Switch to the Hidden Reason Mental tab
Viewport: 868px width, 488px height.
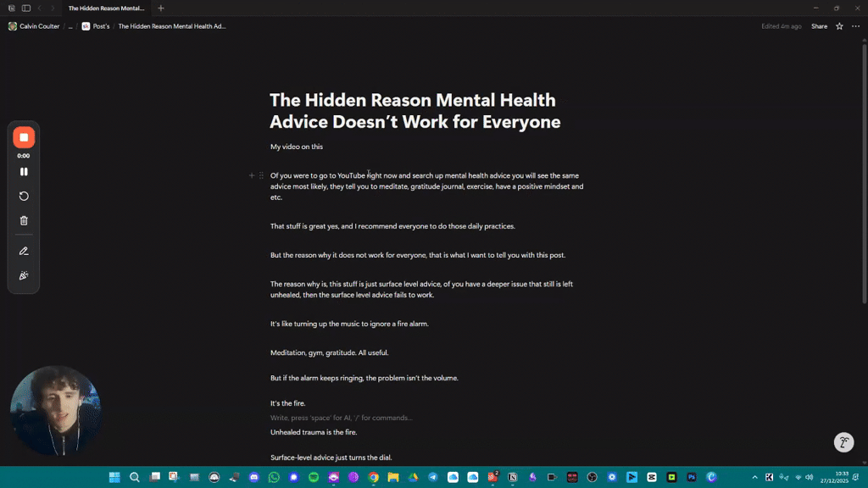(x=106, y=8)
